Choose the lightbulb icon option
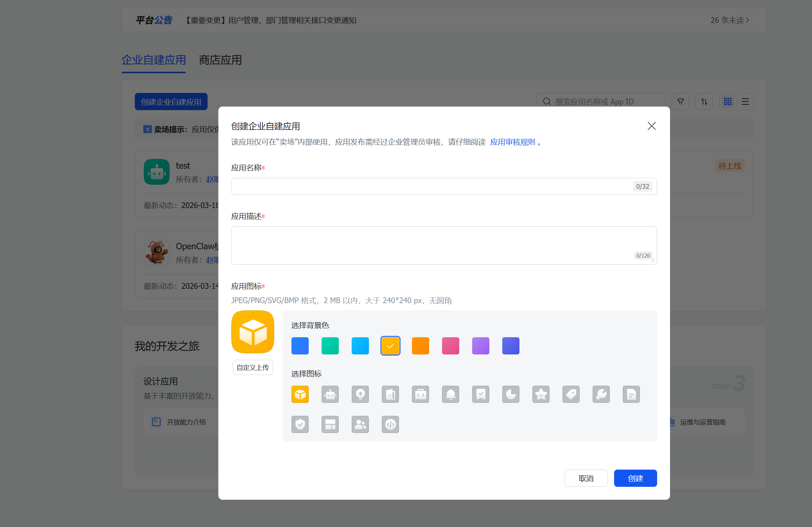Viewport: 812px width, 527px height. tap(360, 395)
